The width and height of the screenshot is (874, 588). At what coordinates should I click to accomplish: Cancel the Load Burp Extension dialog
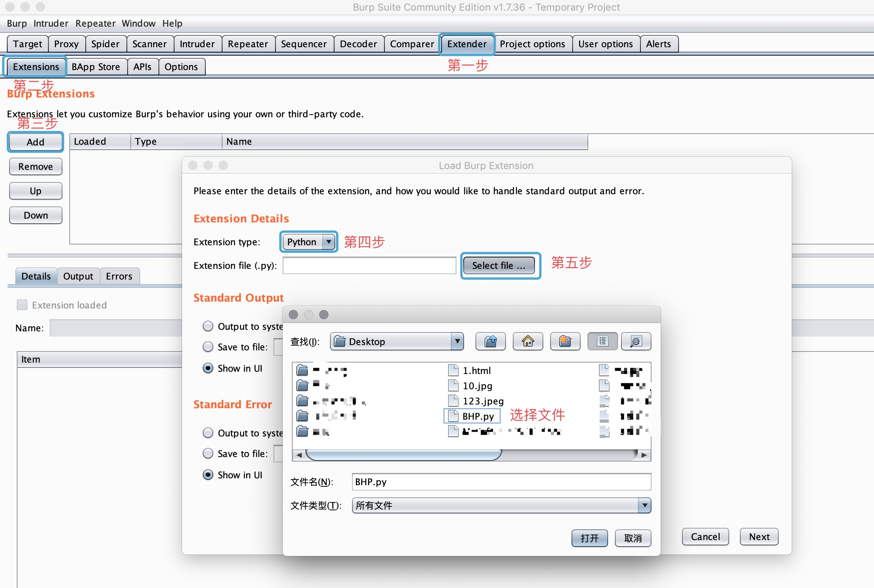pos(706,537)
